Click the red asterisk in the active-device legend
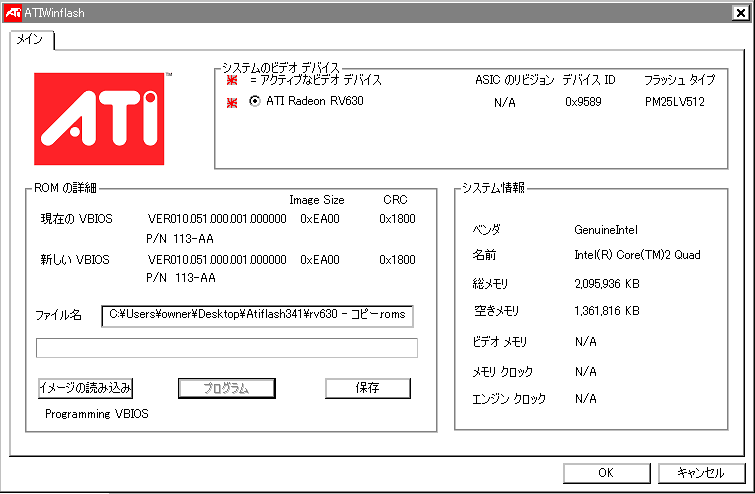This screenshot has height=494, width=755. (232, 80)
